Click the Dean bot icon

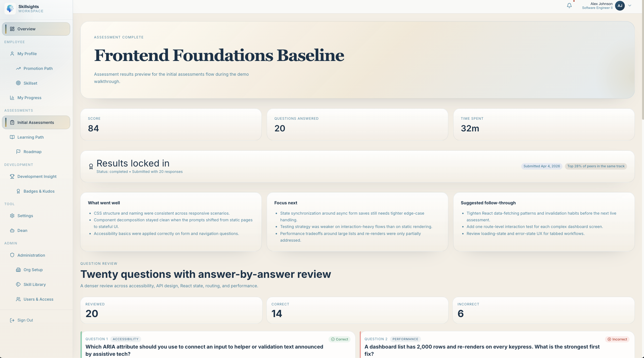click(12, 231)
